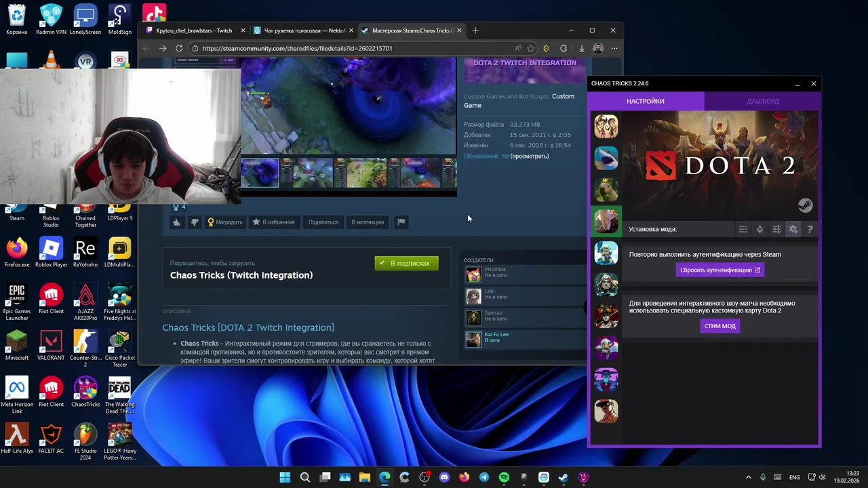Open Telegram from the taskbar
This screenshot has width=868, height=488.
(x=484, y=477)
